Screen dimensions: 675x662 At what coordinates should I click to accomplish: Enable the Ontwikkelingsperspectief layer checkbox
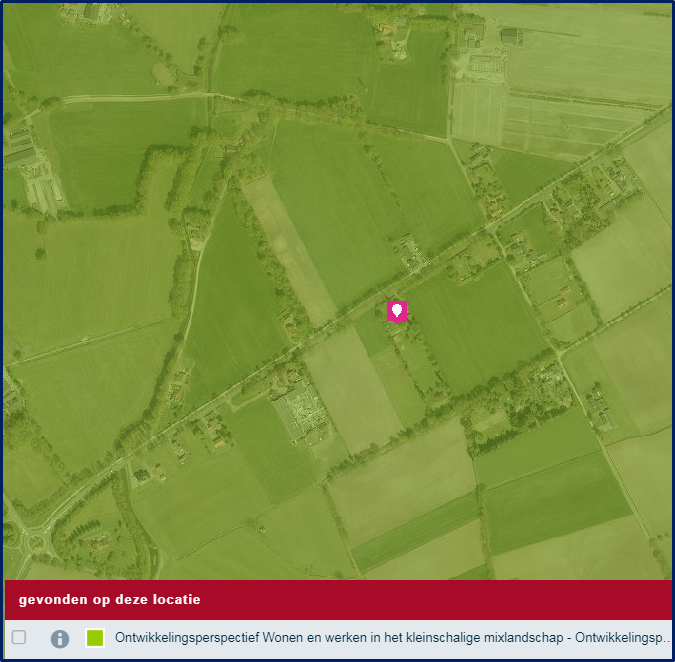point(19,638)
